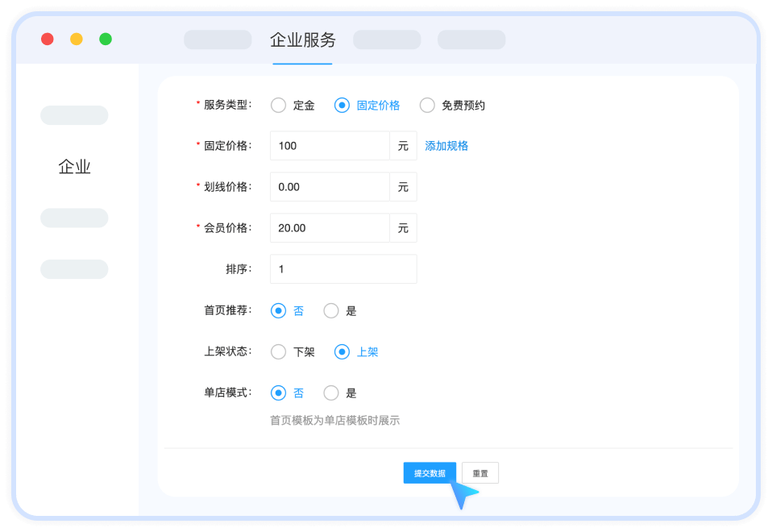Focus the 会员价格 input field
Image resolution: width=772 pixels, height=532 pixels.
(330, 228)
